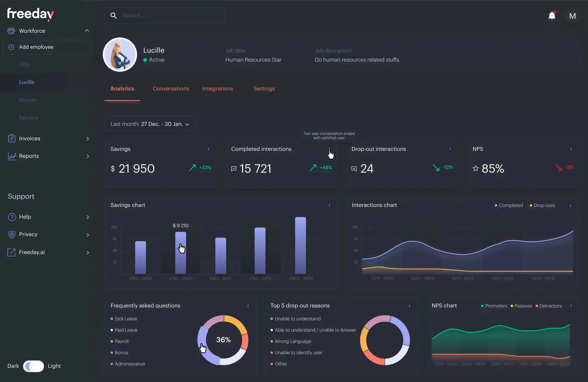Screen dimensions: 588x382
Task: Switch to the Conversations tab
Action: point(171,88)
